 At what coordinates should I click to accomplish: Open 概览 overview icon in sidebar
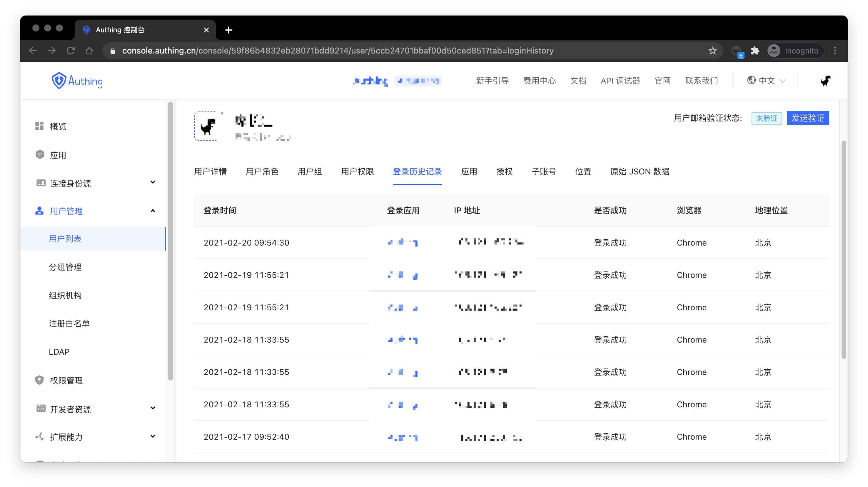pos(39,126)
